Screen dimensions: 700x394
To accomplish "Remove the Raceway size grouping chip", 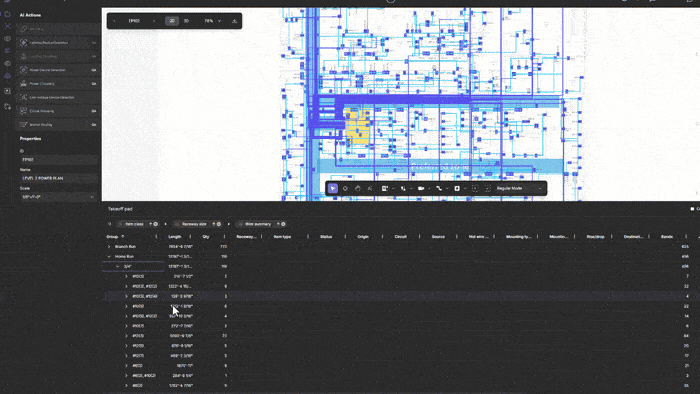I will tap(219, 224).
